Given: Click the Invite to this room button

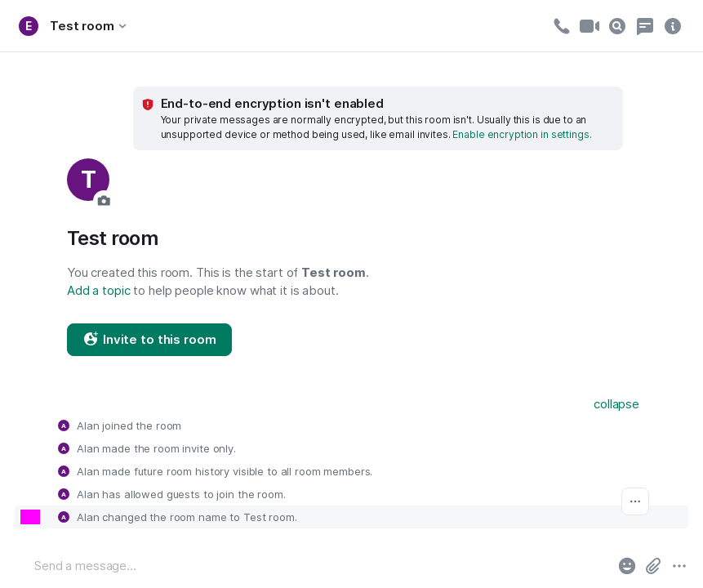Looking at the screenshot, I should (x=149, y=340).
